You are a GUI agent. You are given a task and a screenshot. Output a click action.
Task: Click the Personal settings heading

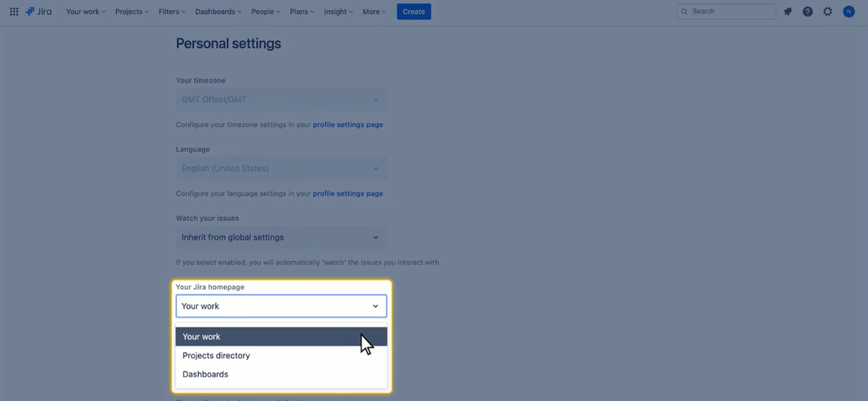[228, 43]
